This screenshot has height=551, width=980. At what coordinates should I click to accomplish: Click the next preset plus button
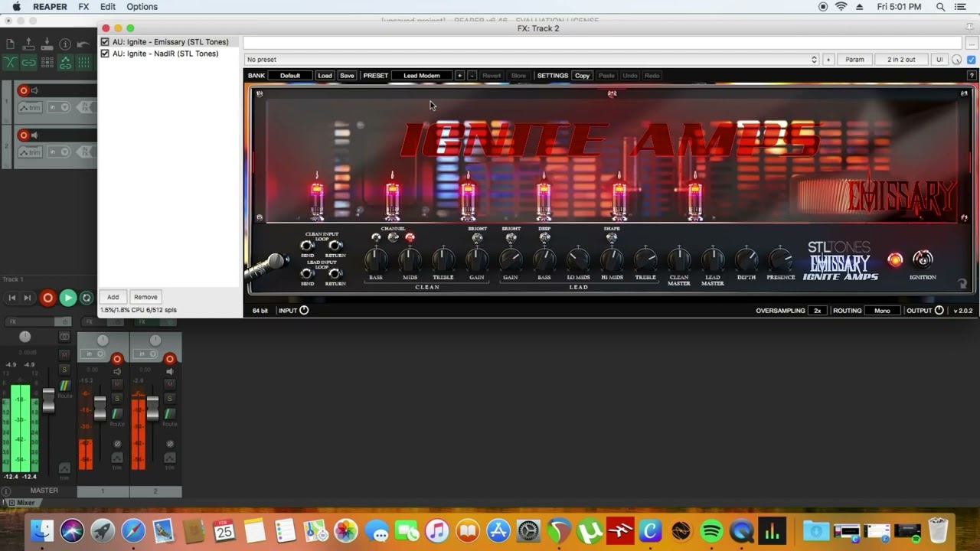click(x=459, y=76)
